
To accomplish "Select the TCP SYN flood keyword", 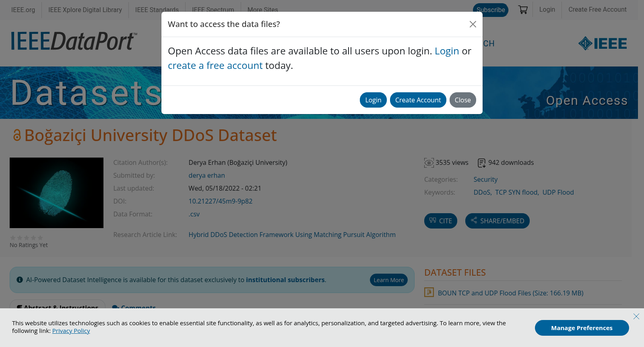I will tap(516, 192).
